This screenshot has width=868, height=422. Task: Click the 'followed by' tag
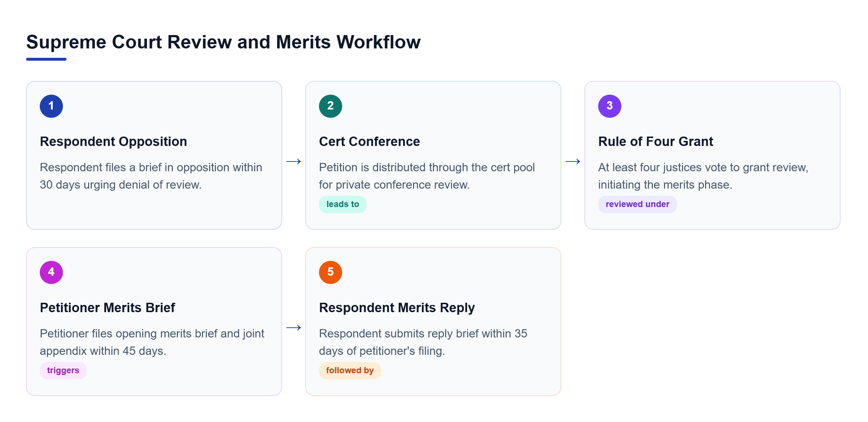pos(350,371)
